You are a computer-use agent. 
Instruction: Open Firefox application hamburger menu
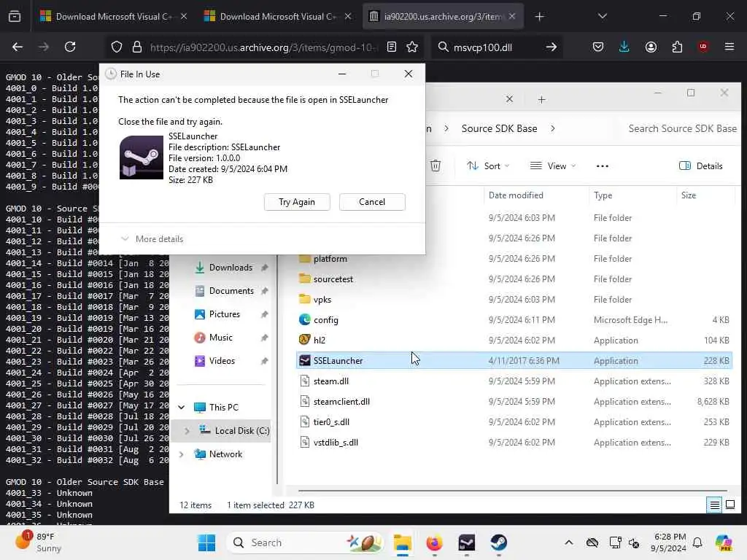(729, 47)
